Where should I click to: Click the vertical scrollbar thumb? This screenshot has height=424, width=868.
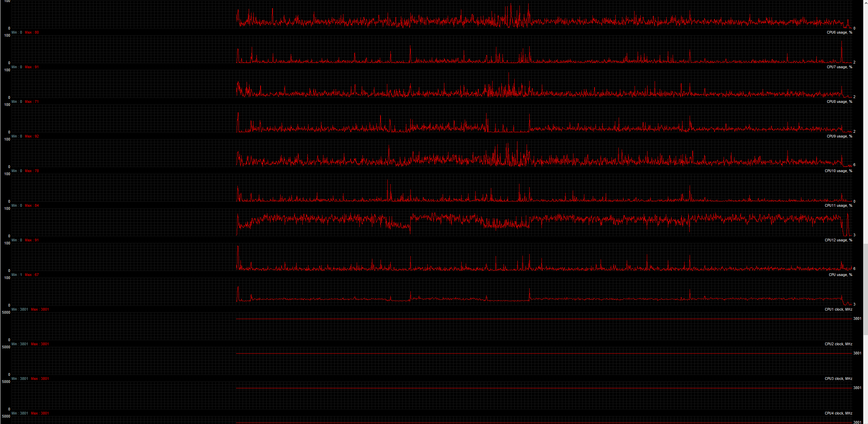coord(866,289)
